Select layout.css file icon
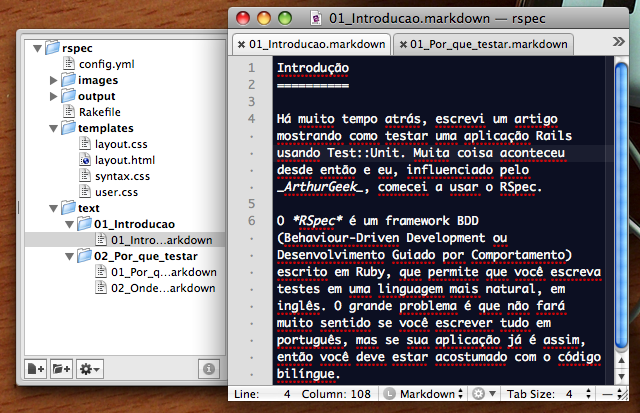Viewport: 640px width, 413px height. coord(85,143)
